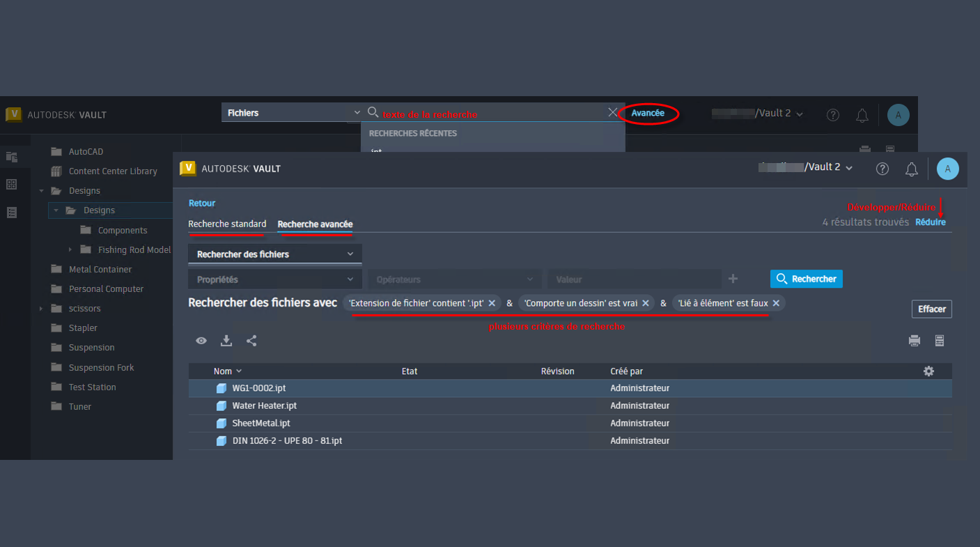Click the Réduire link
Image resolution: width=980 pixels, height=547 pixels.
(931, 222)
